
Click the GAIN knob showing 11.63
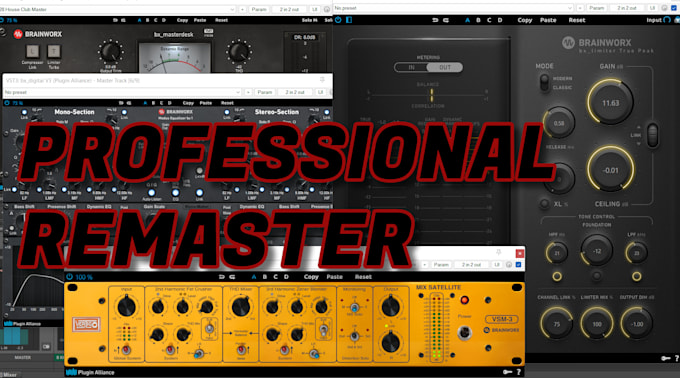click(610, 103)
